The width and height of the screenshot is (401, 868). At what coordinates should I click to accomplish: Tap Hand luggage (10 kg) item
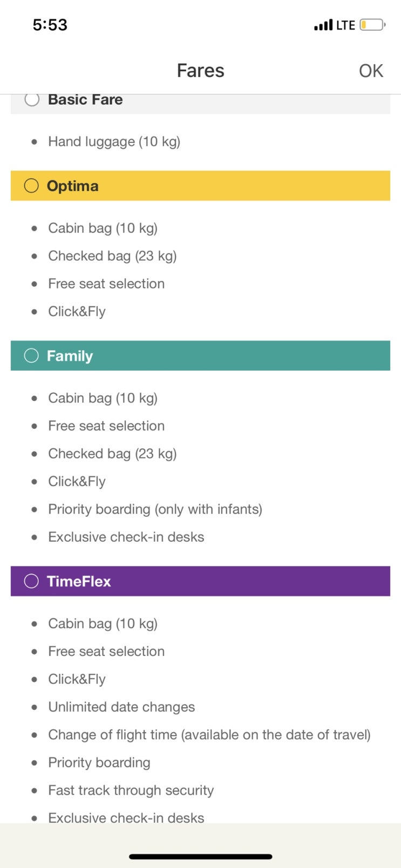(x=114, y=141)
